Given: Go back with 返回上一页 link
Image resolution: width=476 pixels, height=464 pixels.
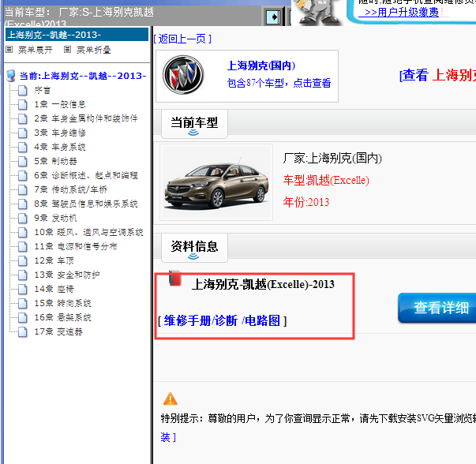Looking at the screenshot, I should pos(182,39).
